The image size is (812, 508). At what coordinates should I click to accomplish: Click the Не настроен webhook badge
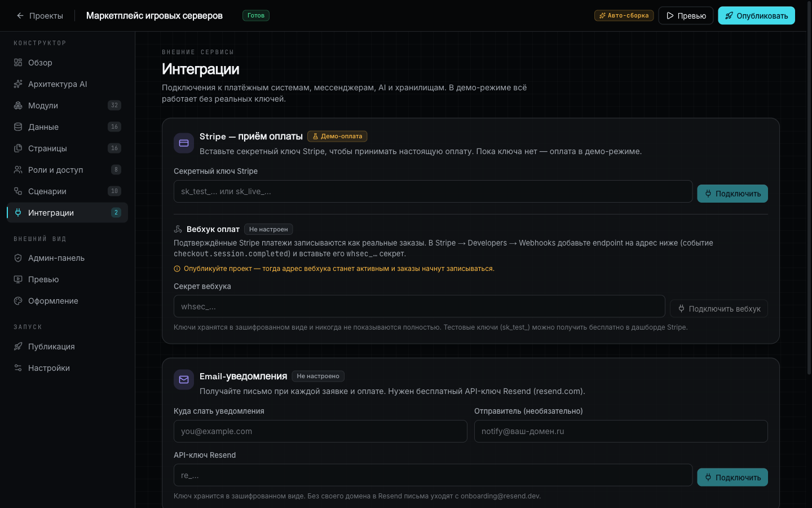[x=268, y=229]
